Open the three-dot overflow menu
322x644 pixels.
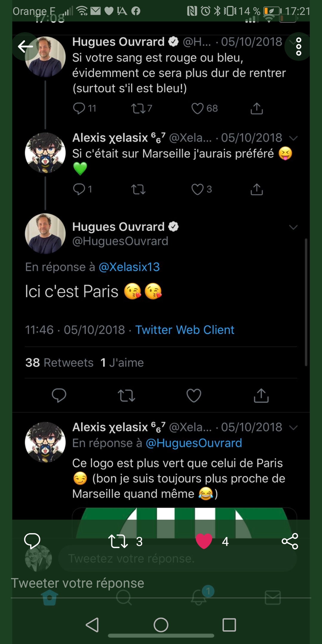(298, 47)
